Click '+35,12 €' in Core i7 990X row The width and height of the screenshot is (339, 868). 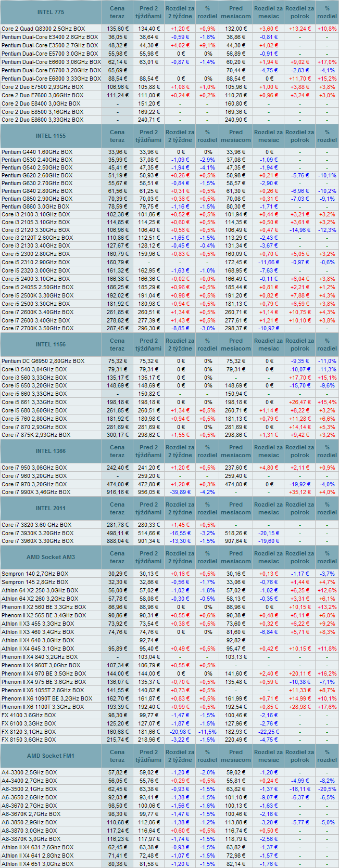pyautogui.click(x=300, y=492)
